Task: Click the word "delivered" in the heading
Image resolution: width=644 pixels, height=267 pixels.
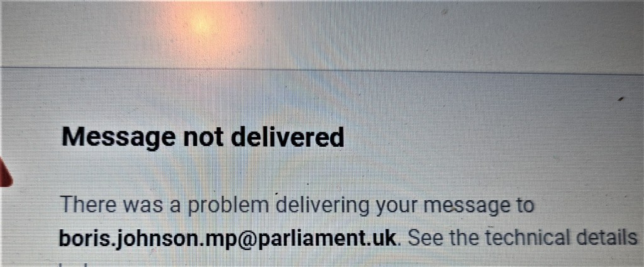Action: coord(287,137)
